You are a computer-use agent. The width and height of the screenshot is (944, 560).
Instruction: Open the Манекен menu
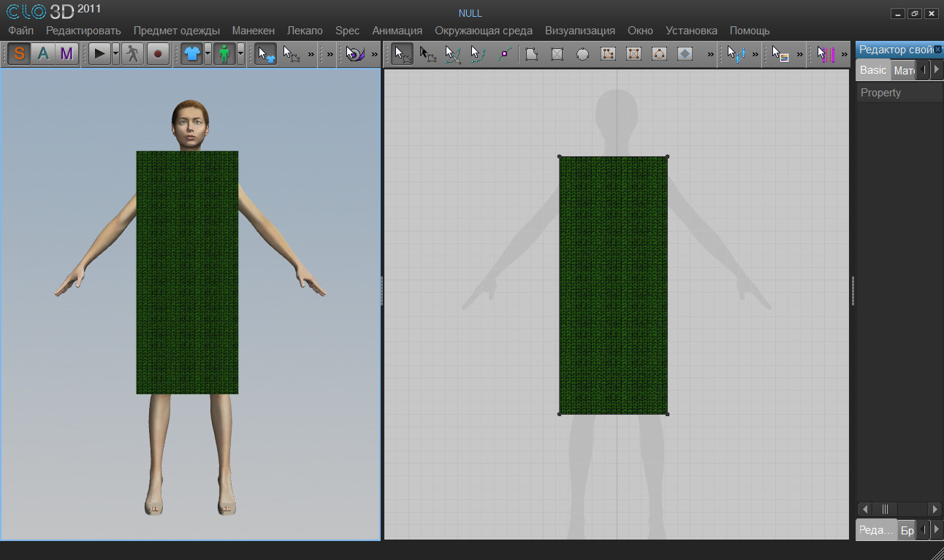click(x=253, y=31)
